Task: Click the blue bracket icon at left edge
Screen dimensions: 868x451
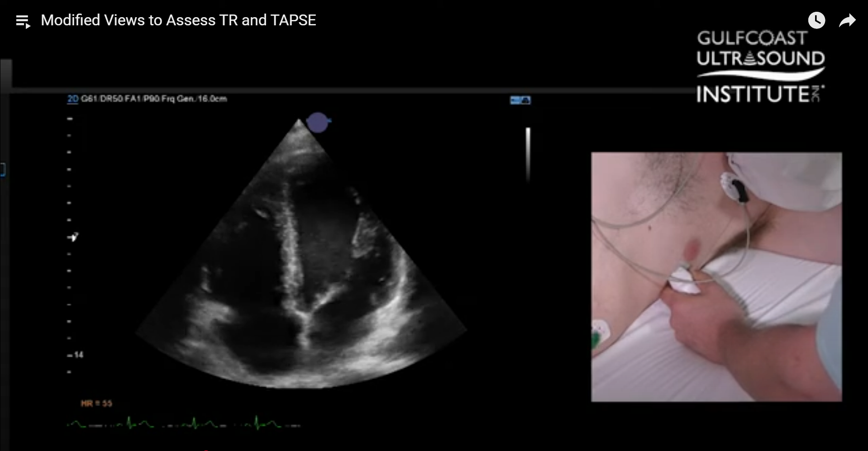Action: pos(2,170)
